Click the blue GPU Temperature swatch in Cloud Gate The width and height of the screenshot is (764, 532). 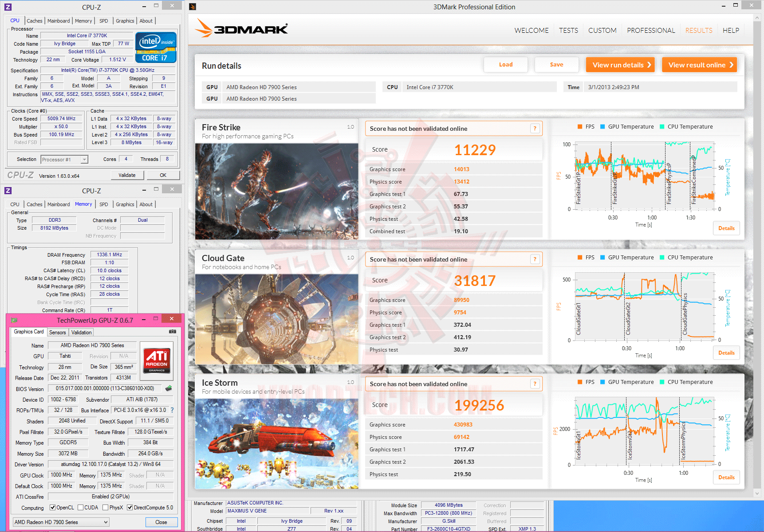603,258
